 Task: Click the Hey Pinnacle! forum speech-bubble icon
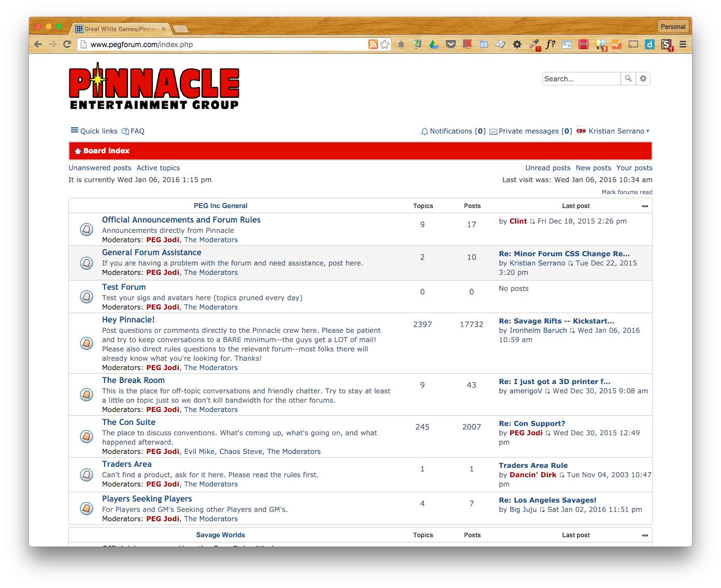86,343
